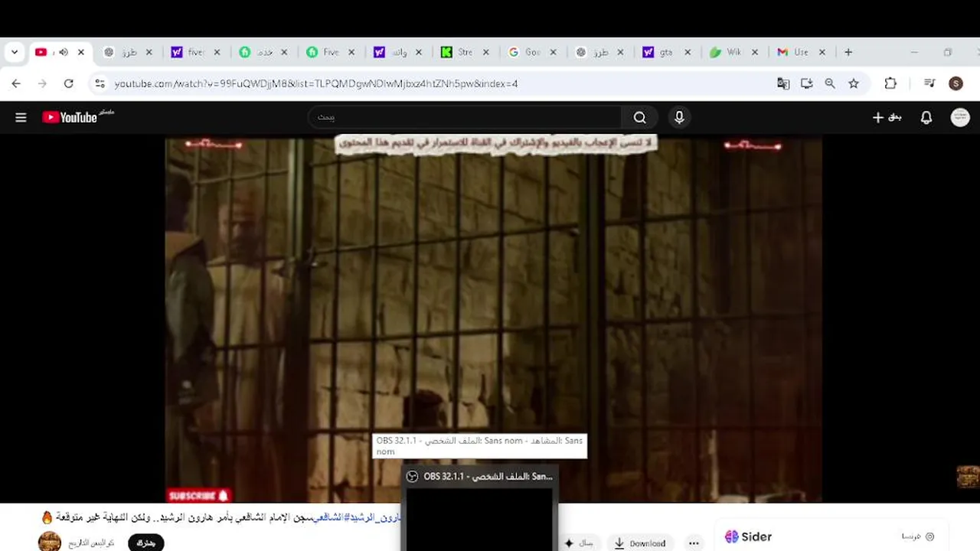Bookmark this page with star icon

pyautogui.click(x=854, y=83)
